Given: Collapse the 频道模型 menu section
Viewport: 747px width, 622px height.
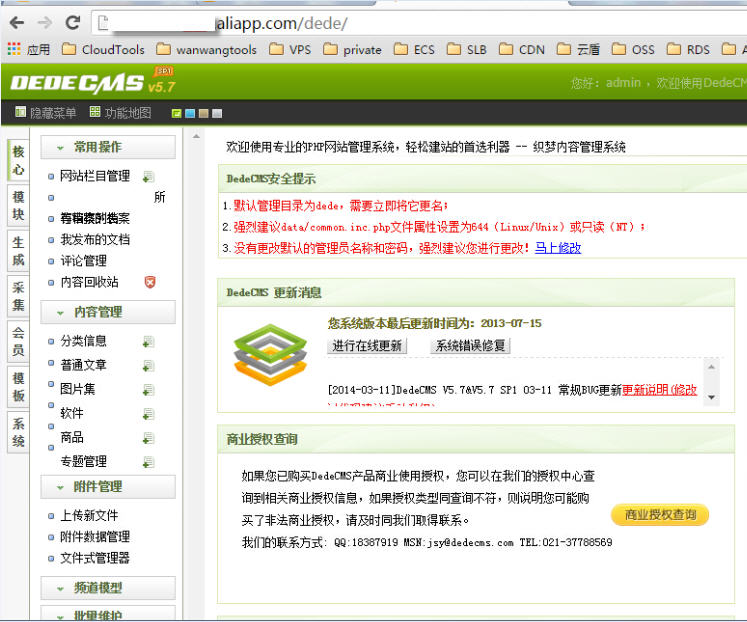Looking at the screenshot, I should (108, 588).
